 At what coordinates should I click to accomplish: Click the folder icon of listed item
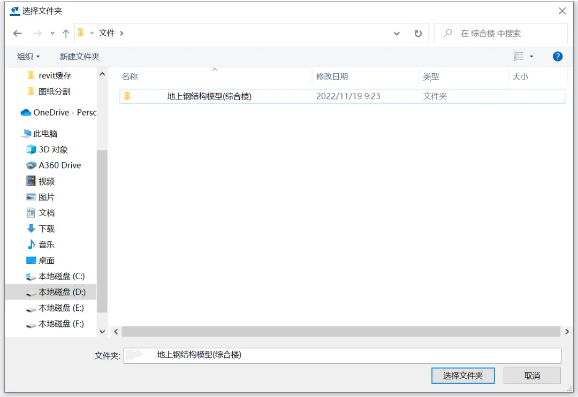127,96
